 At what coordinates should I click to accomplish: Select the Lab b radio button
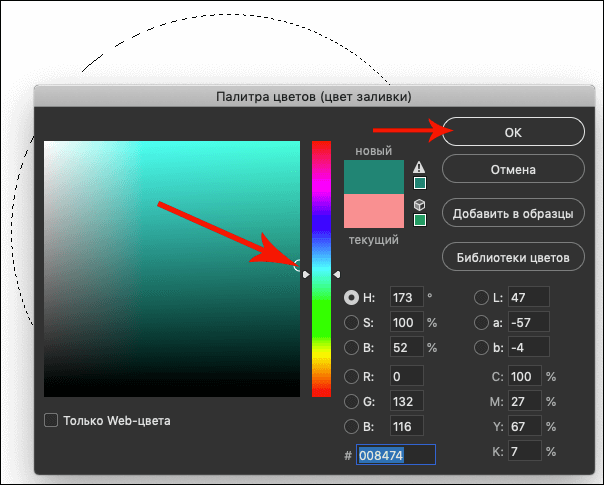tap(481, 347)
